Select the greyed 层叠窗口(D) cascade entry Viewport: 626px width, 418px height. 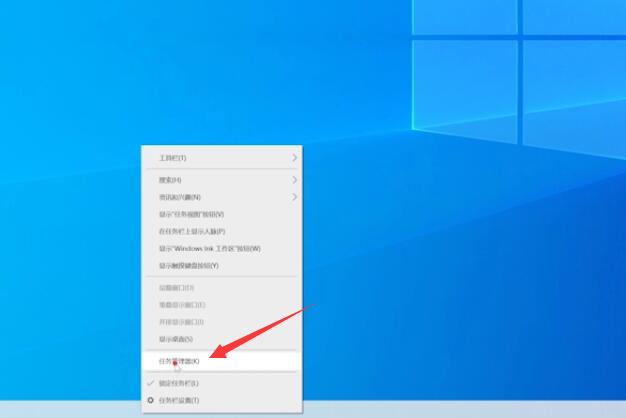click(222, 288)
